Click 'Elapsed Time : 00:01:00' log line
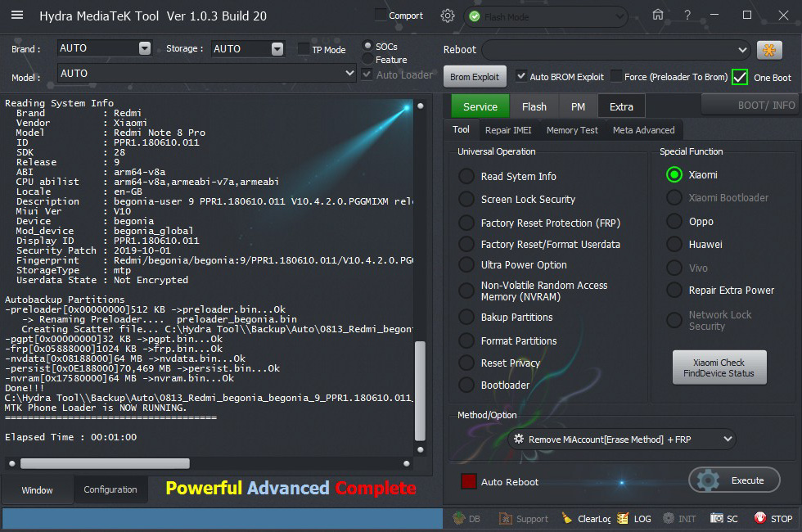Image resolution: width=802 pixels, height=532 pixels. tap(70, 437)
